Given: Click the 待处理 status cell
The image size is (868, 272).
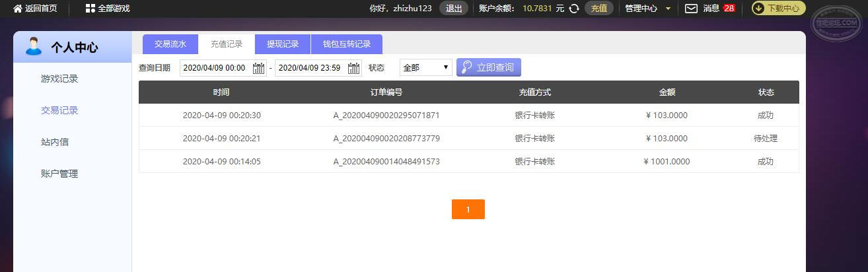Looking at the screenshot, I should click(x=766, y=139).
